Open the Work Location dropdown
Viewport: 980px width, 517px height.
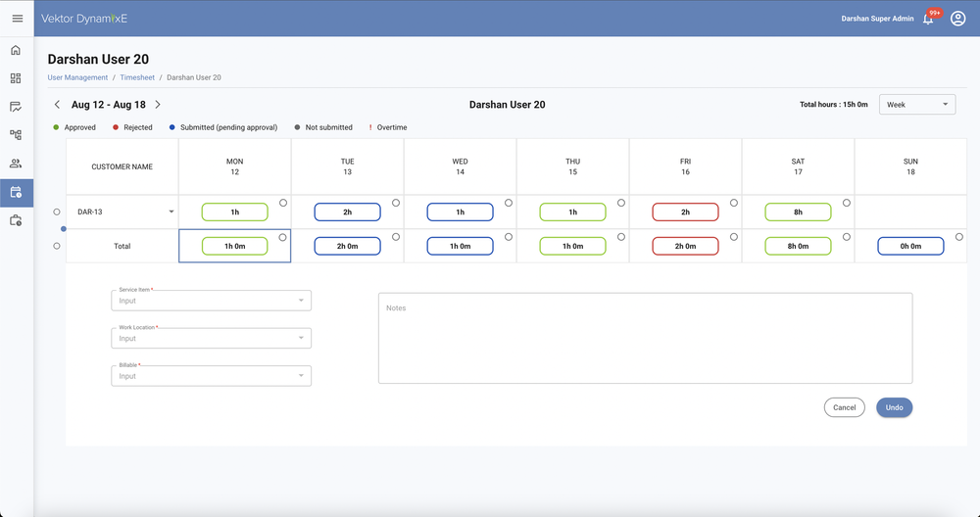tap(212, 338)
